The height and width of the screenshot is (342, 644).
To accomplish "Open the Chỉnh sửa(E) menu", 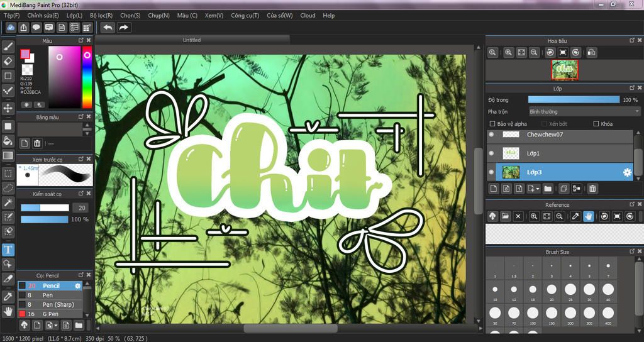I will (x=43, y=15).
